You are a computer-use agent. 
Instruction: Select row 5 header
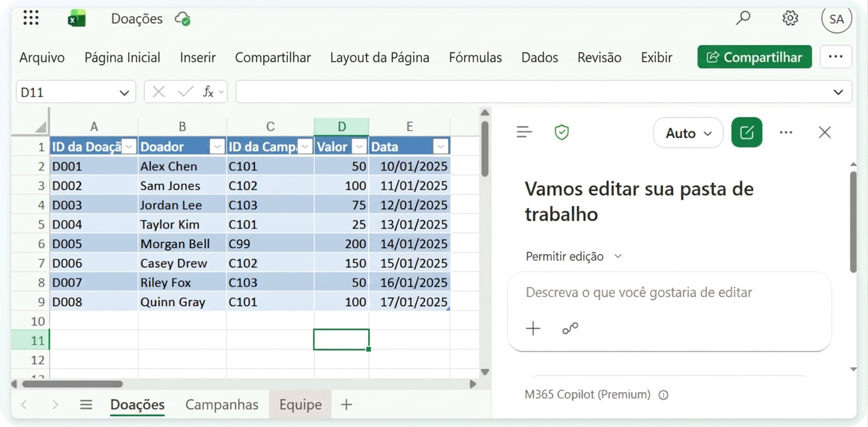(30, 224)
